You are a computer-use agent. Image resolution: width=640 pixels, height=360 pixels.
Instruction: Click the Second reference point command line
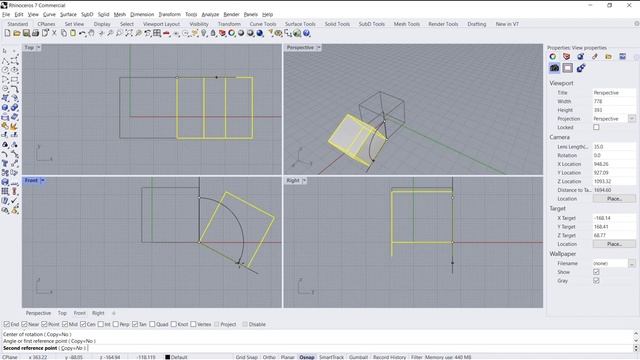[318, 348]
